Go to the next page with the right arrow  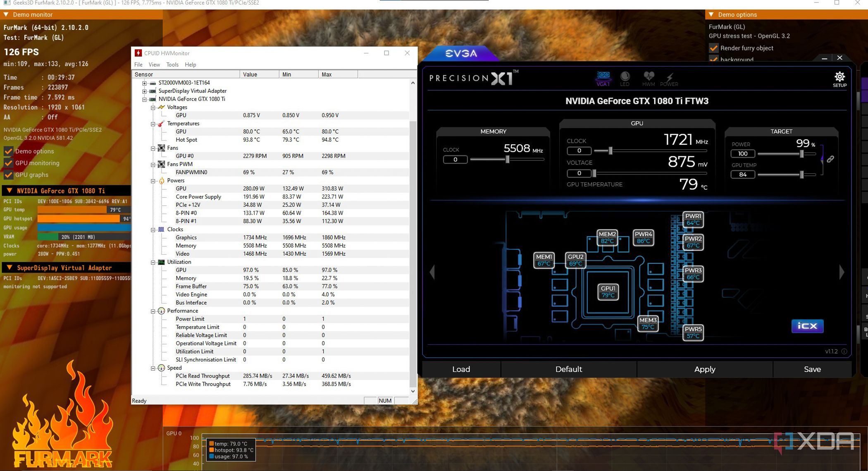coord(842,272)
